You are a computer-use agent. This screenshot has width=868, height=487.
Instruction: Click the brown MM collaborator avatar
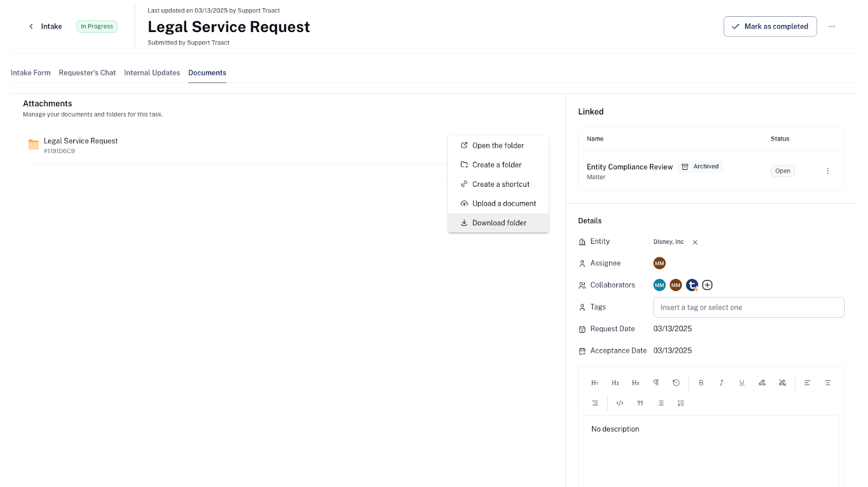(x=675, y=285)
